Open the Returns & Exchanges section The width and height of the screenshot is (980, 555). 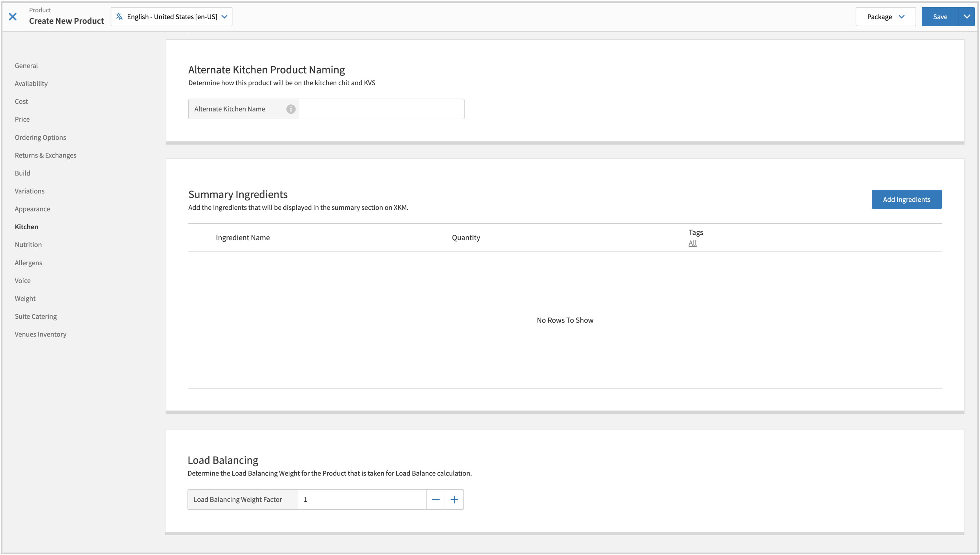(45, 155)
